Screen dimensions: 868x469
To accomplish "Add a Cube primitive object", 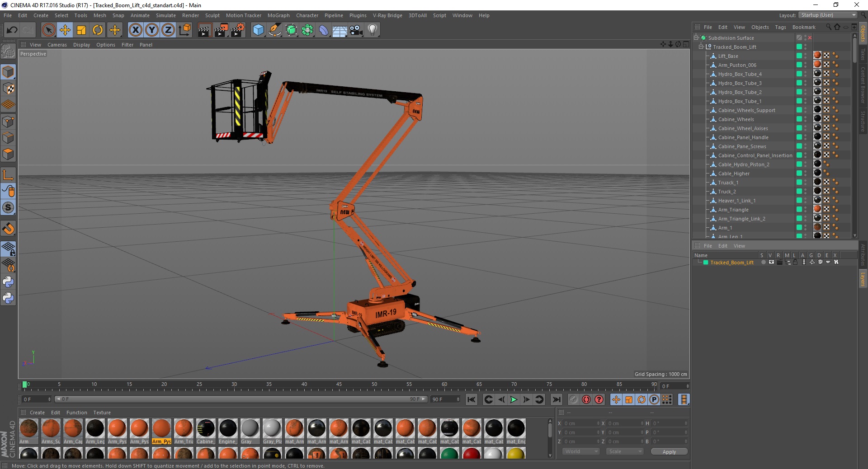I will tap(258, 30).
